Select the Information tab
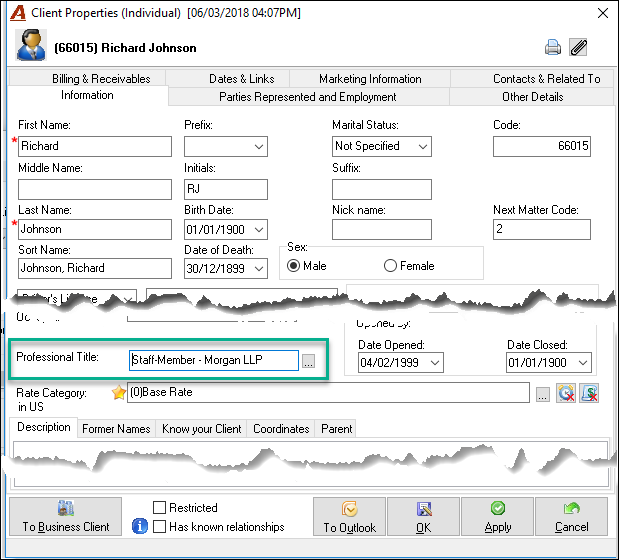This screenshot has height=560, width=619. [x=87, y=95]
